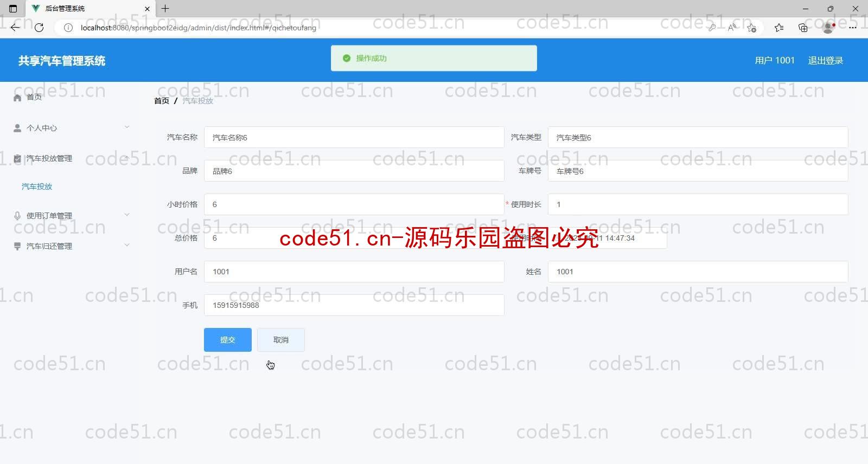Focus the 手机 input field
The height and width of the screenshot is (464, 868).
[x=354, y=306]
